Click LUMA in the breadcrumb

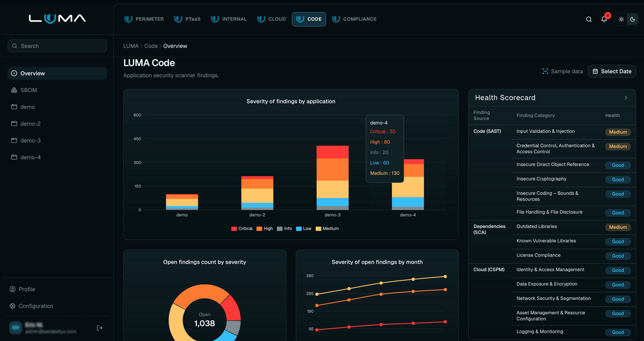131,46
